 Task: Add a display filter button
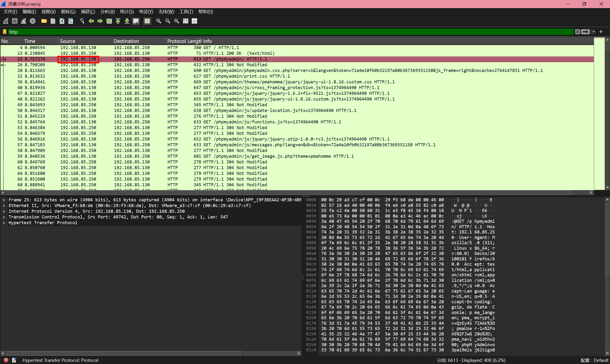coord(601,32)
